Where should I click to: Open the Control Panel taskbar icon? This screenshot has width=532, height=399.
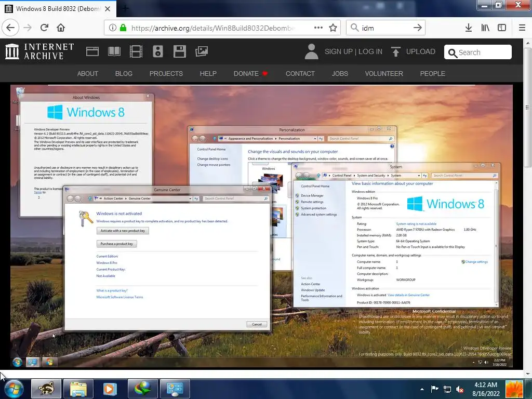point(175,389)
